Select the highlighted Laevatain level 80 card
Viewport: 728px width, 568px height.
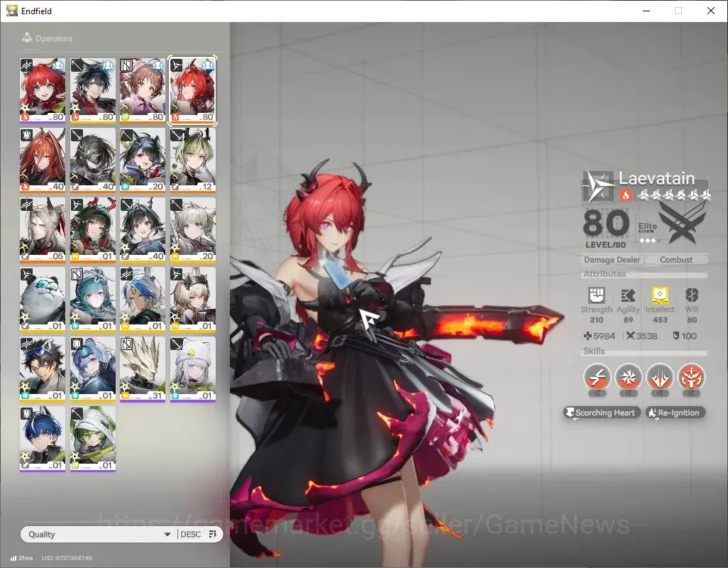point(193,90)
